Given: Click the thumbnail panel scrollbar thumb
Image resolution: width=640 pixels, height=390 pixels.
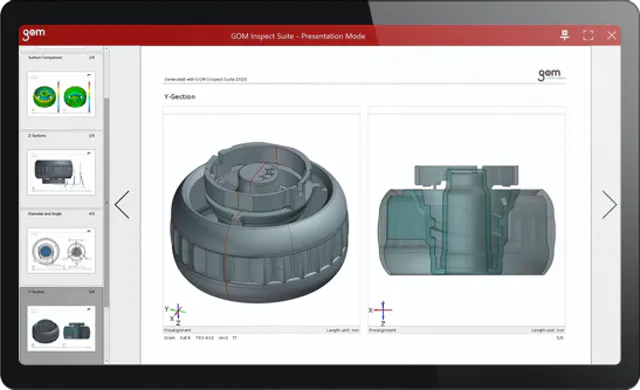Looking at the screenshot, I should click(x=107, y=202).
